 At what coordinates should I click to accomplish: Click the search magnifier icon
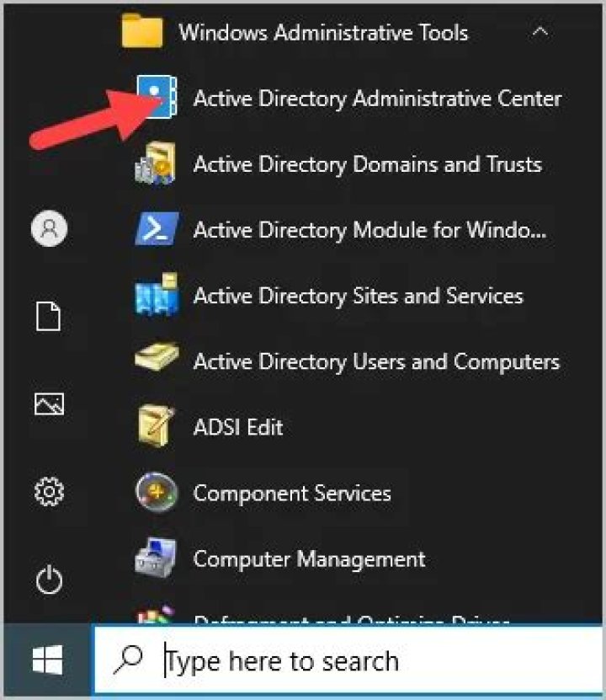tap(128, 660)
